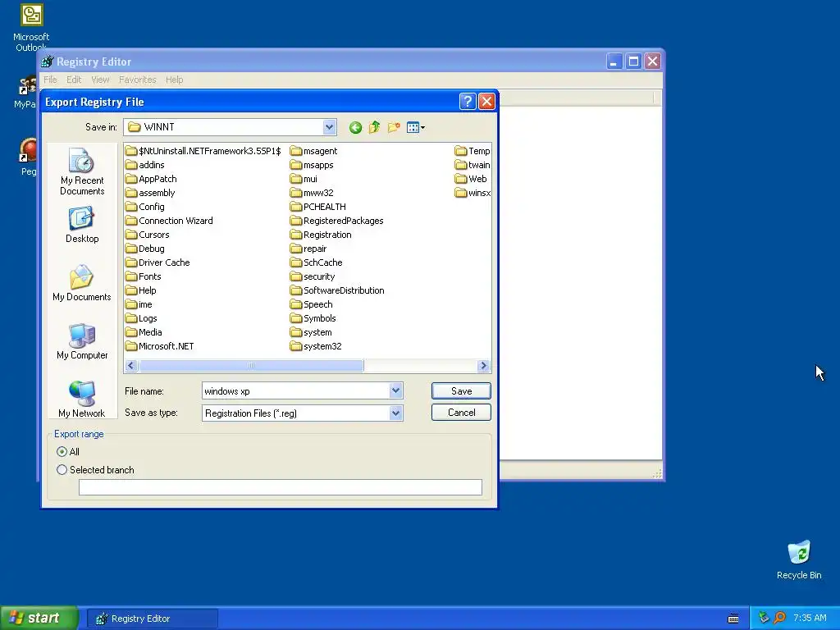Open Help menu in Registry Editor
The width and height of the screenshot is (840, 630).
174,80
